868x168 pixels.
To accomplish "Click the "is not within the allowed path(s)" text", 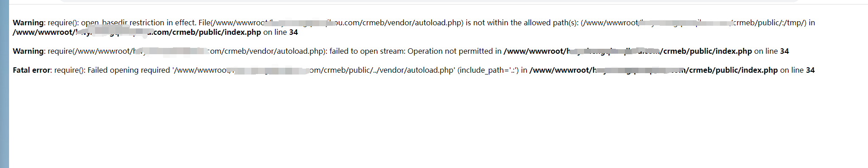I will point(522,23).
